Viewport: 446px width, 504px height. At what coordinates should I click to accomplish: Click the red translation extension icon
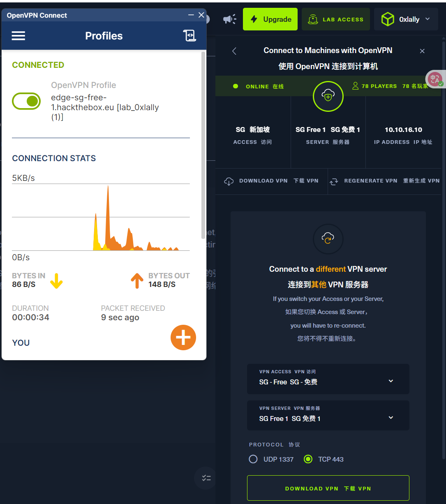pyautogui.click(x=435, y=79)
